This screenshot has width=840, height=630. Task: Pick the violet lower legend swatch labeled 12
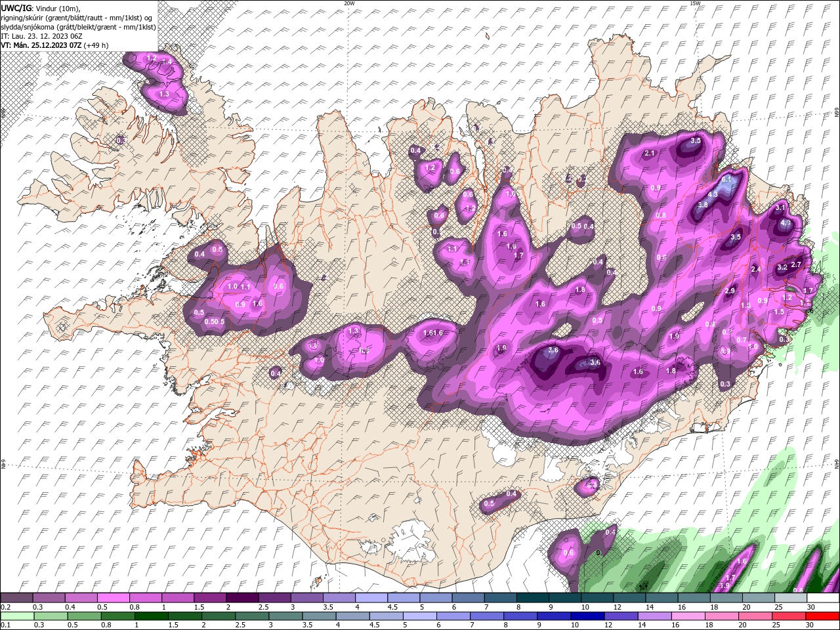click(x=620, y=616)
